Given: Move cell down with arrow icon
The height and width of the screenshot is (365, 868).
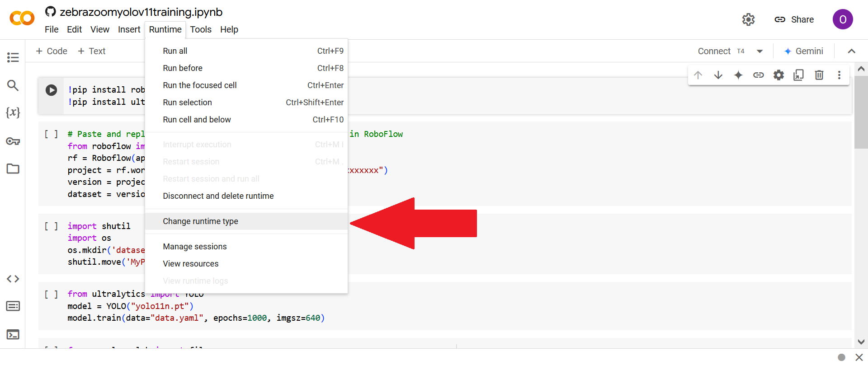Looking at the screenshot, I should click(718, 75).
